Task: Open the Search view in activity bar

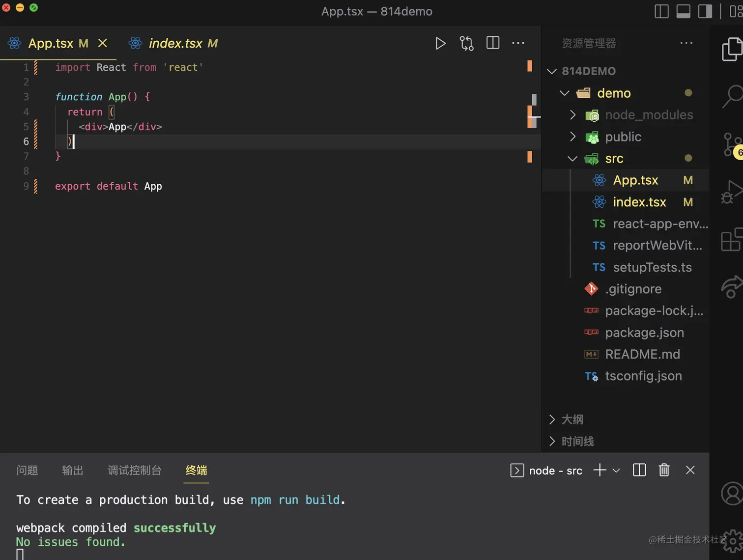Action: pos(732,96)
